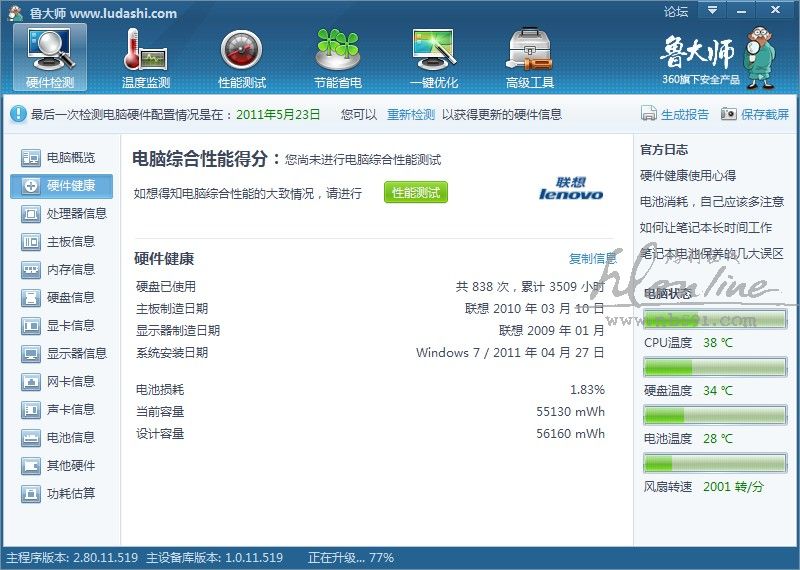This screenshot has width=800, height=570.
Task: Click the 设计容量 value 56160 mWh
Action: (570, 434)
